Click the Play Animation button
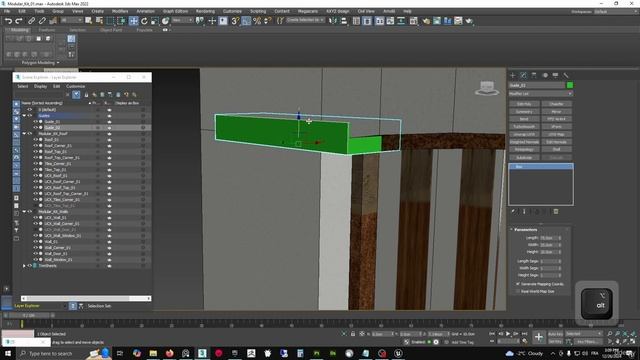640x360 pixels. click(508, 334)
